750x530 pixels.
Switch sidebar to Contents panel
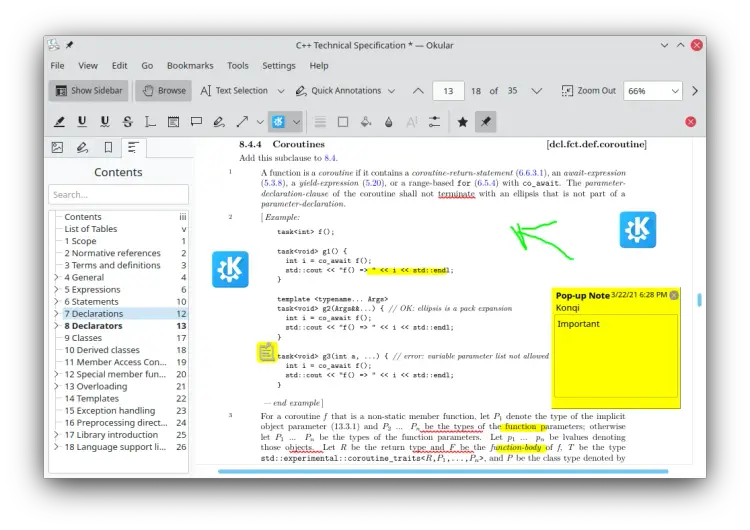coord(133,147)
